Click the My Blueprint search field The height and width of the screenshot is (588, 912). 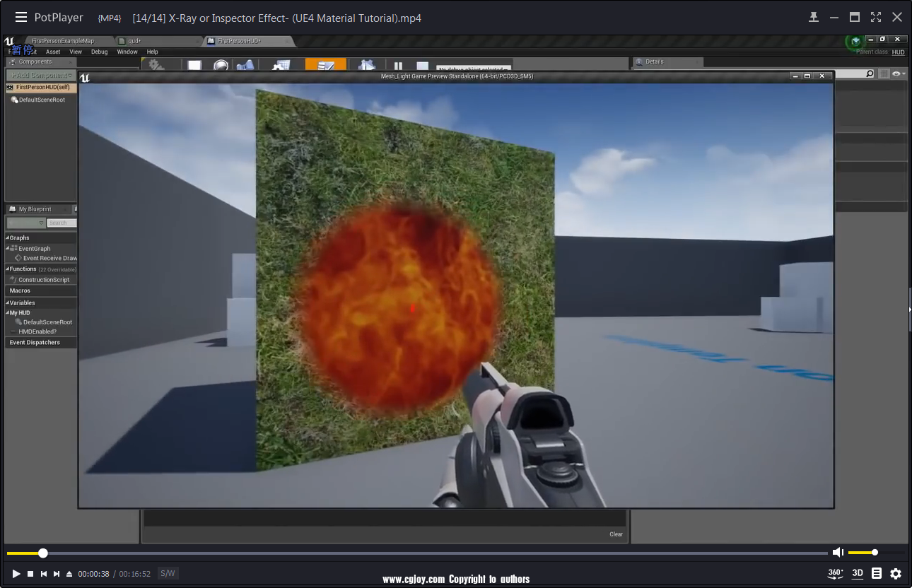(x=62, y=223)
